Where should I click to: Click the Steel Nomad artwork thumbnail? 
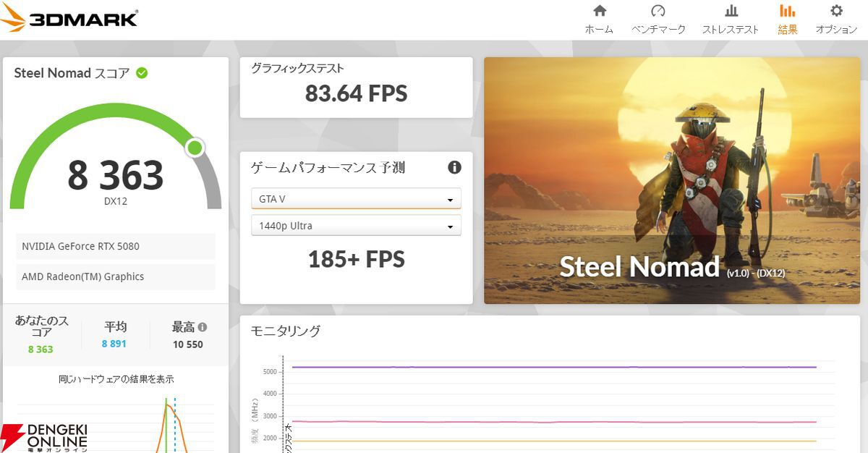coord(672,180)
